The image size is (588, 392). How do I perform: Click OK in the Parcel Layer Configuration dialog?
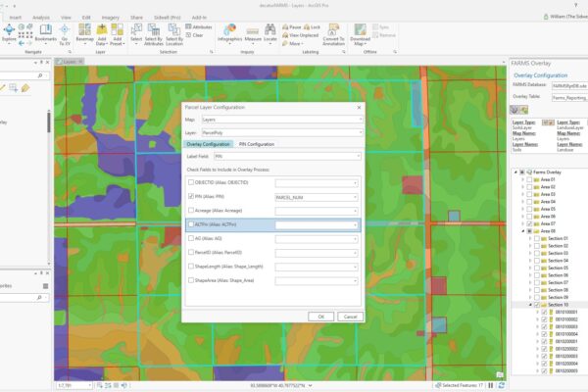(x=321, y=317)
